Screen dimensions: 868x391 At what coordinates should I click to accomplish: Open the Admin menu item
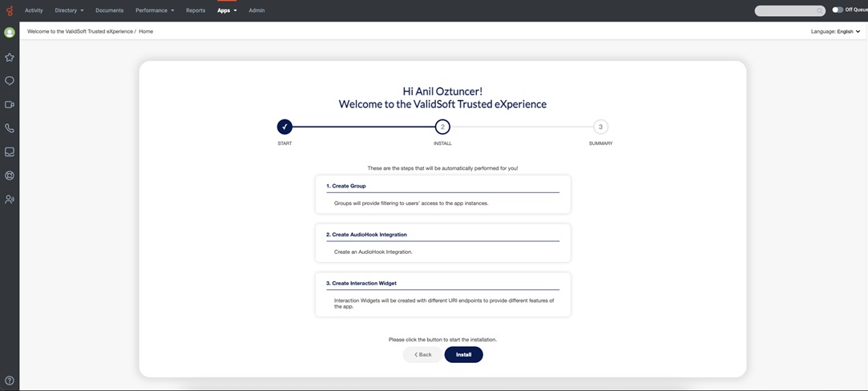tap(256, 10)
